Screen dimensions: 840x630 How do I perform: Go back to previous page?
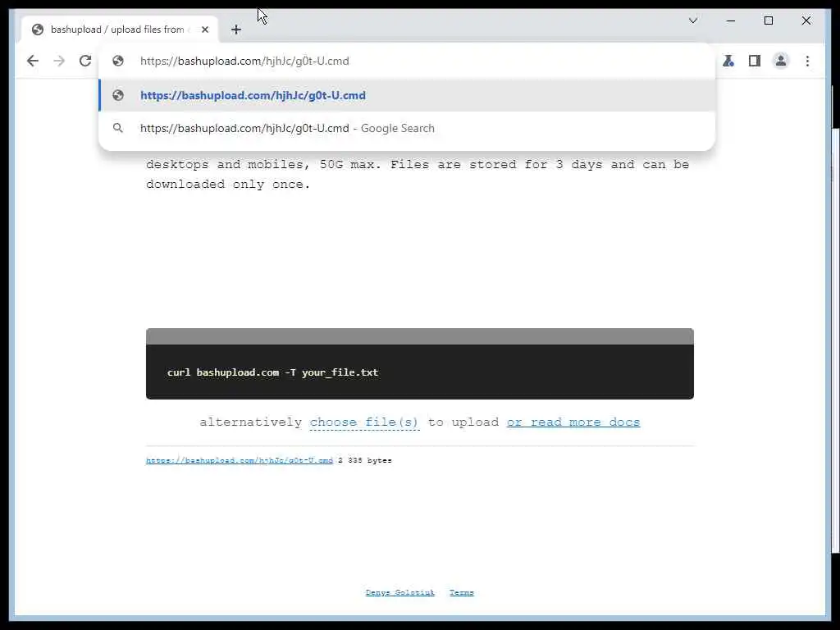(x=33, y=61)
